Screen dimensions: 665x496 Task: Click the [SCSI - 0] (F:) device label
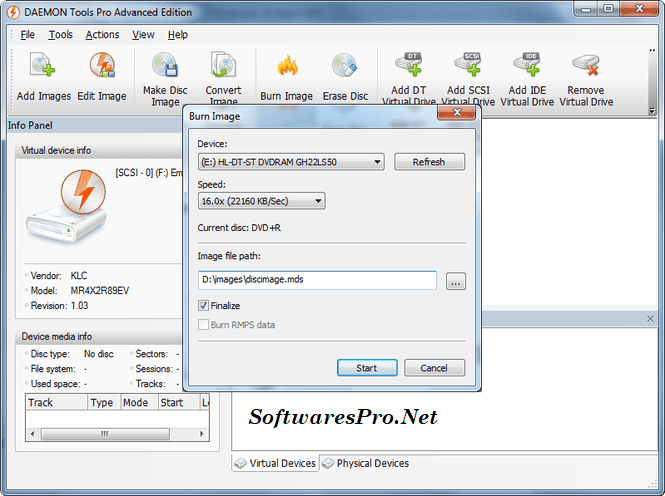[x=148, y=173]
